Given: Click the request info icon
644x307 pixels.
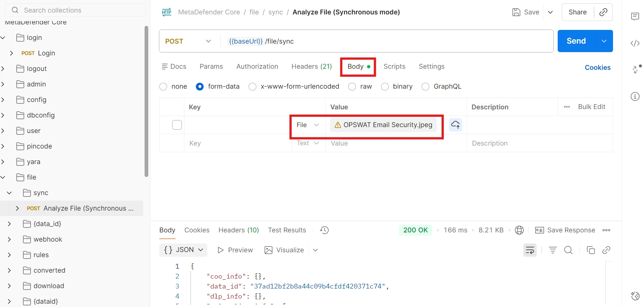Looking at the screenshot, I should point(635,96).
